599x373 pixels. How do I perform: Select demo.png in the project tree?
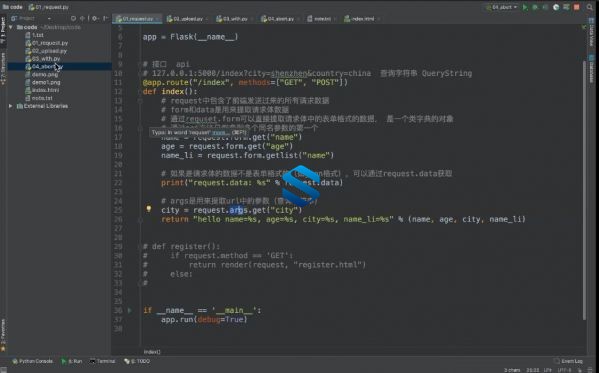[42, 75]
